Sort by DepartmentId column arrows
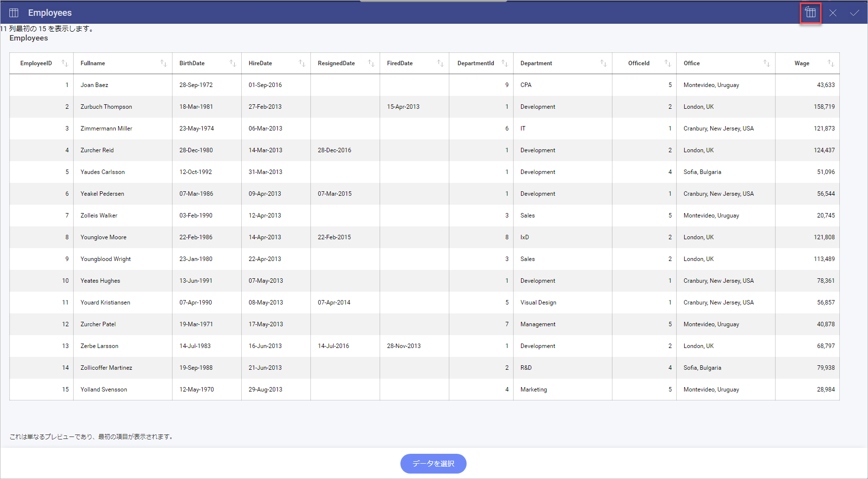This screenshot has width=868, height=479. click(x=505, y=63)
